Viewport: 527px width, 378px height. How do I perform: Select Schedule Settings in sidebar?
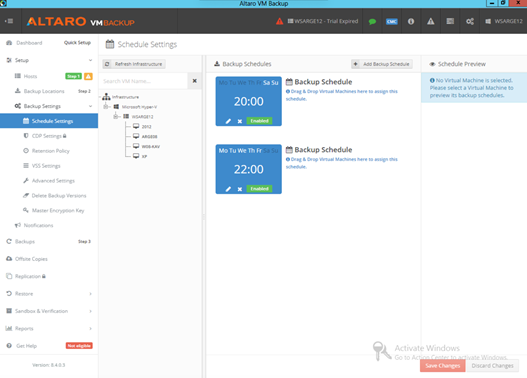(x=49, y=121)
